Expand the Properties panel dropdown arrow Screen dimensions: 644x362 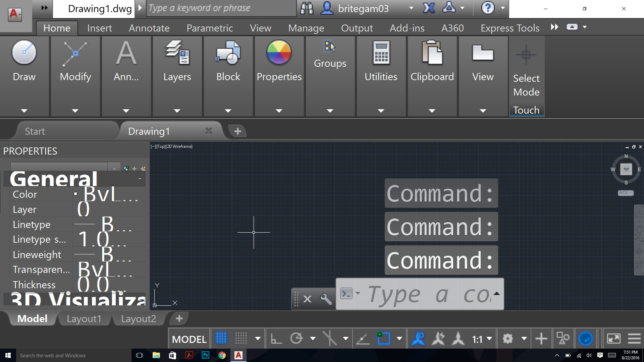pyautogui.click(x=279, y=111)
